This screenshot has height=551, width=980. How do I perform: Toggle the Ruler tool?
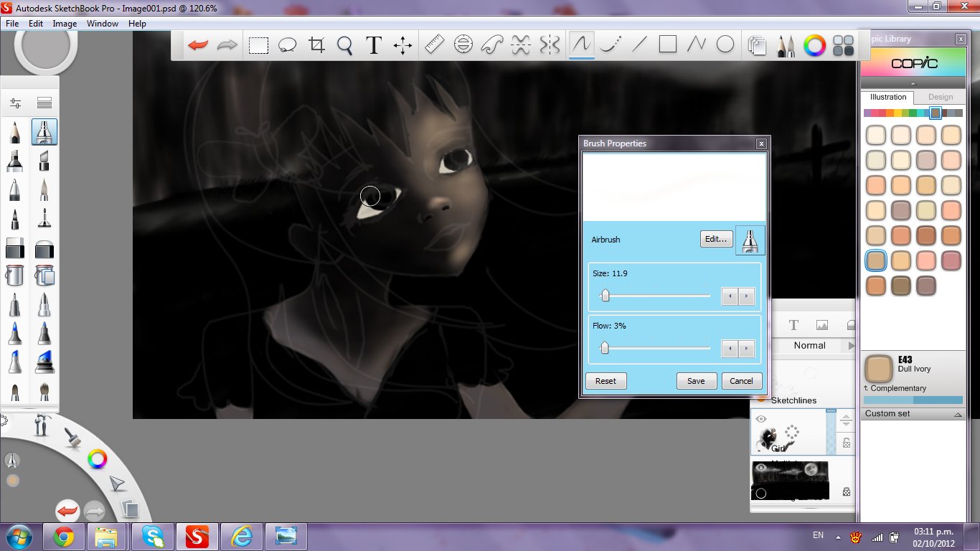(434, 45)
